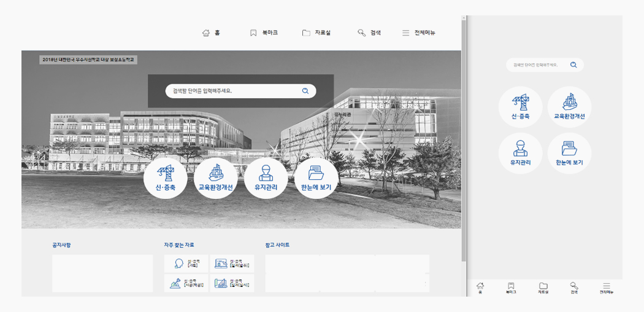Open 한눈에 보기 folder circle on the banner
This screenshot has width=644, height=312.
[x=316, y=178]
